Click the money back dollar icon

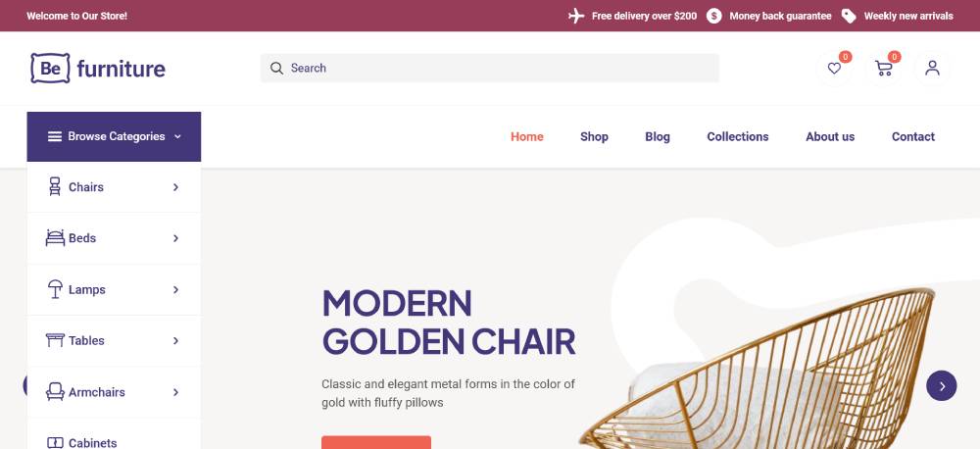(x=714, y=16)
